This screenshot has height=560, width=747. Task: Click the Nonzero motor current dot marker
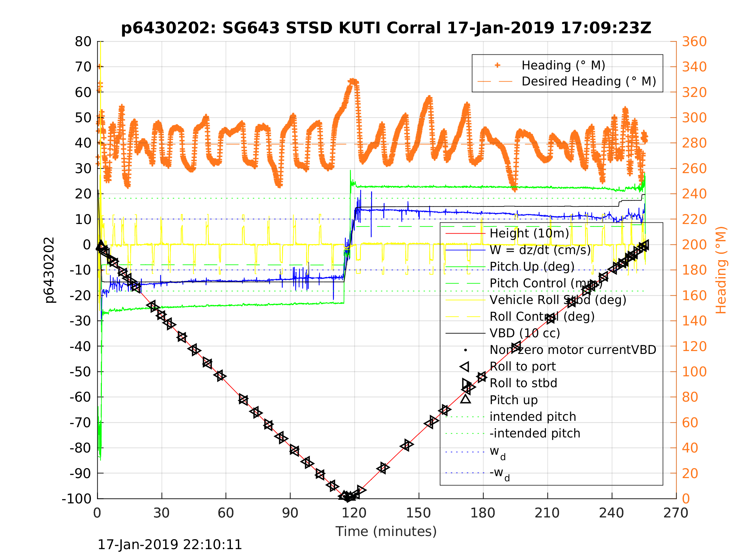coord(465,350)
